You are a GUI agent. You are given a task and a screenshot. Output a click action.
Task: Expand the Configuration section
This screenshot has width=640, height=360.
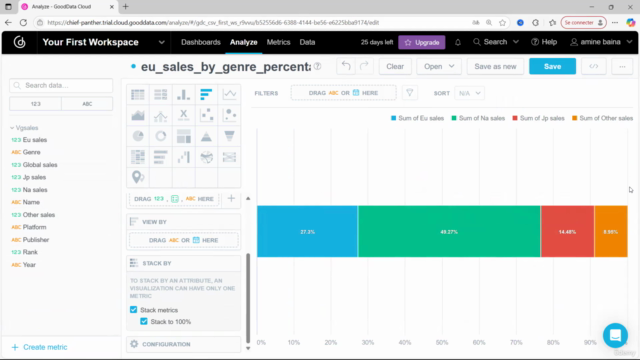tap(183, 344)
